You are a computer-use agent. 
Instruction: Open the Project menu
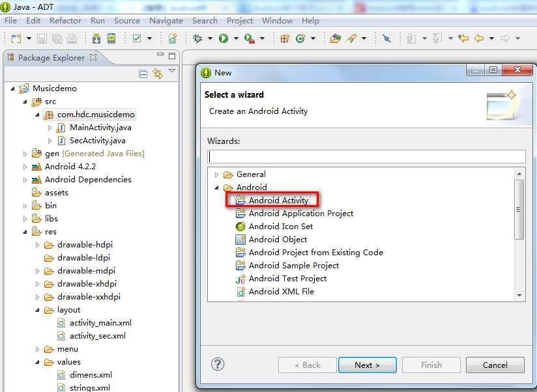pyautogui.click(x=240, y=21)
